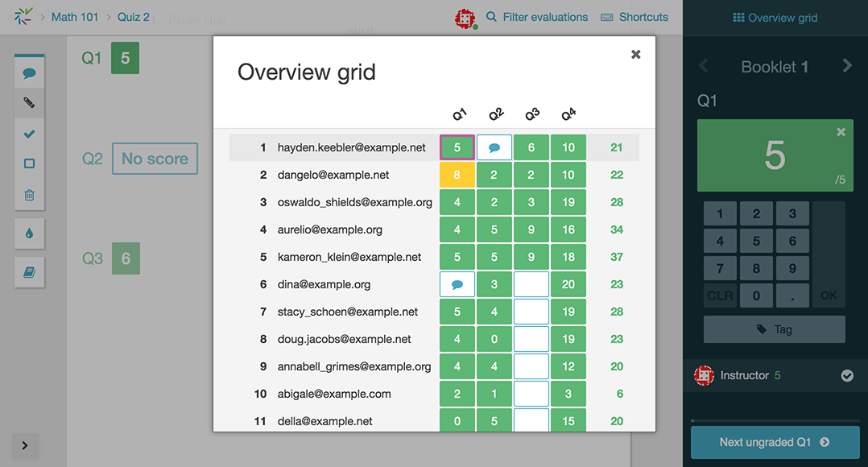Select row kameron_klein@example.net

point(435,257)
